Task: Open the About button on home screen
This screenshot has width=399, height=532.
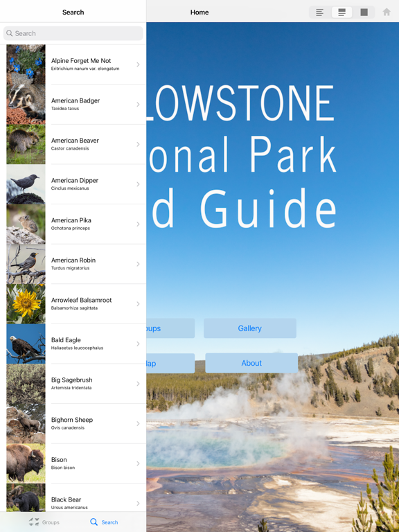Action: (x=251, y=363)
